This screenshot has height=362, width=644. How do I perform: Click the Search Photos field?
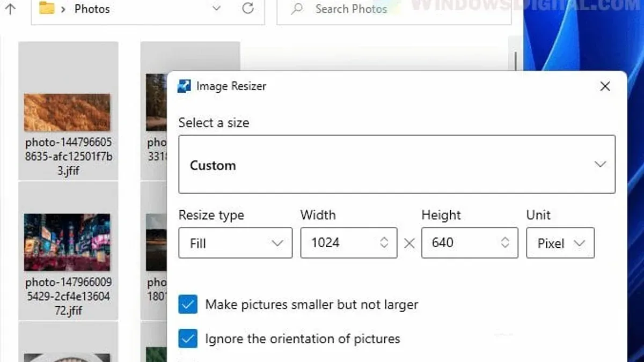tap(394, 9)
